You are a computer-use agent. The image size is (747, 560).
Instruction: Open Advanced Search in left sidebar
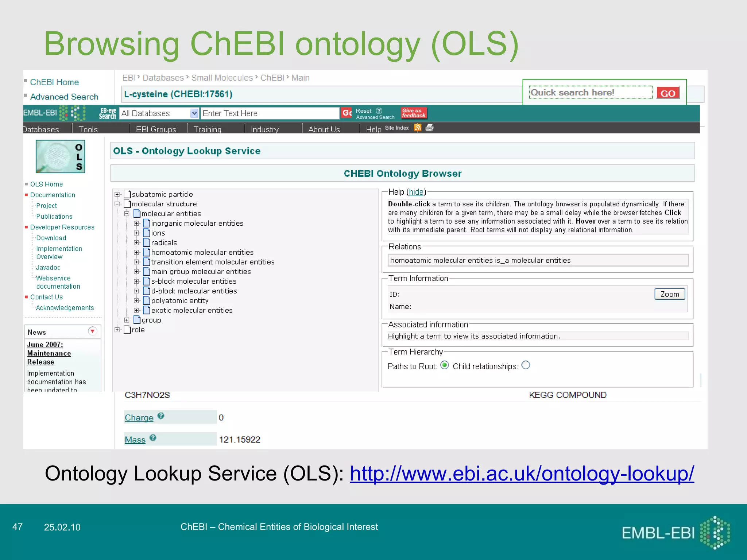tap(64, 97)
